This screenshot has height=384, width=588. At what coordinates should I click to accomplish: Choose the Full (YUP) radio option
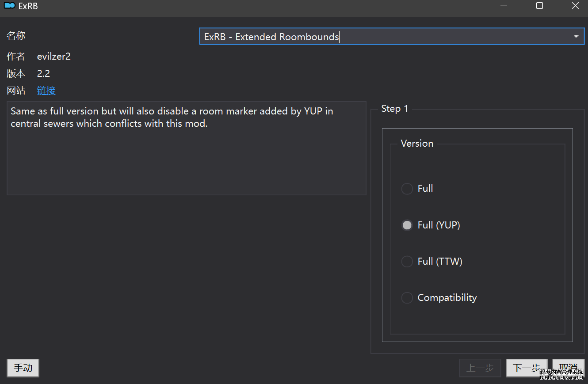tap(407, 225)
